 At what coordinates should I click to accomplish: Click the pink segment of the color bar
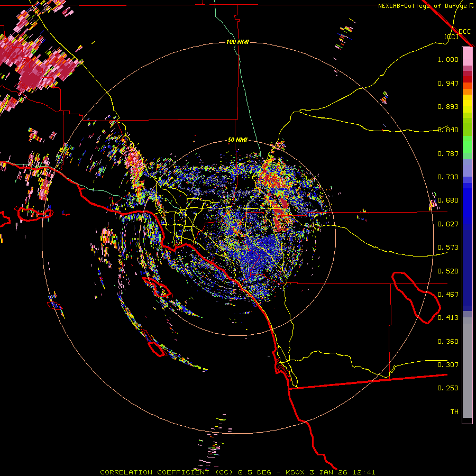[467, 57]
